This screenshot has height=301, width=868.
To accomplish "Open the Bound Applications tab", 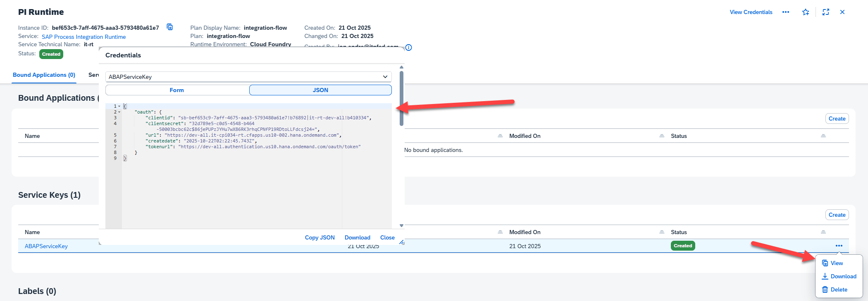I will [44, 75].
